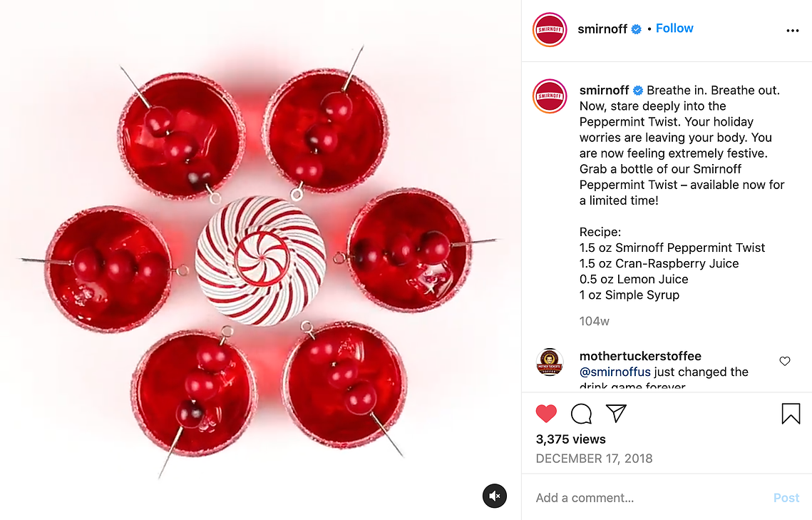Open comments with speech bubble icon
Image resolution: width=812 pixels, height=520 pixels.
tap(581, 413)
